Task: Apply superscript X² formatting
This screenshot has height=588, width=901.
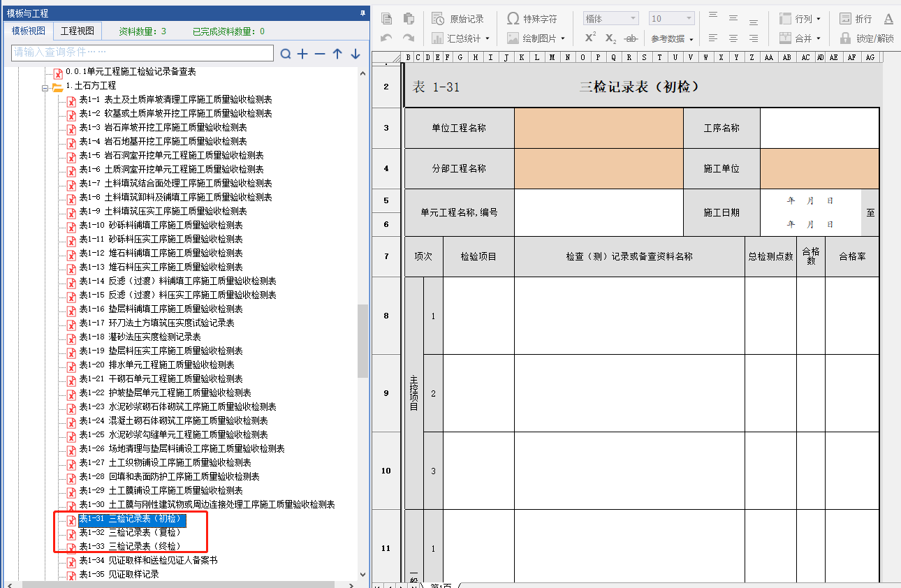Action: (x=590, y=38)
